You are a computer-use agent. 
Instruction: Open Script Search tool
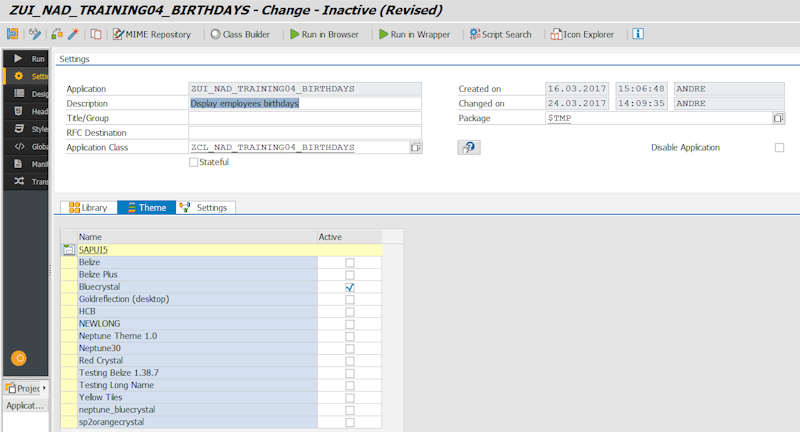tap(500, 34)
